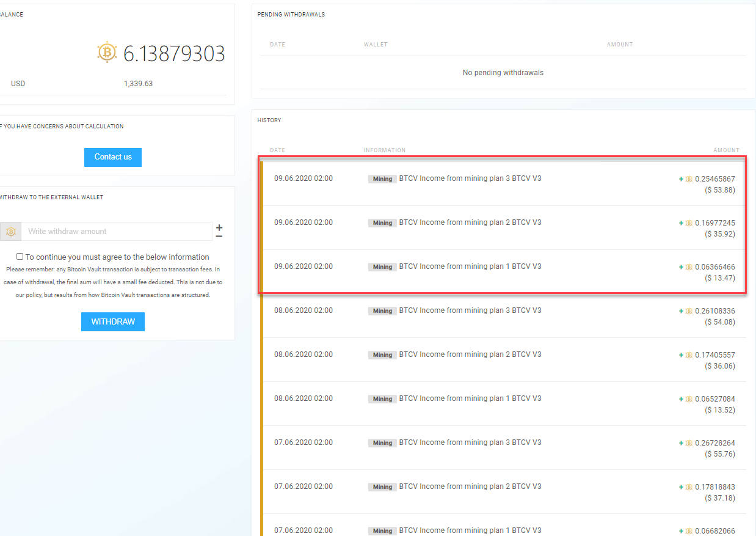Image resolution: width=756 pixels, height=536 pixels.
Task: Tick the agree to below information checkbox
Action: click(x=20, y=257)
